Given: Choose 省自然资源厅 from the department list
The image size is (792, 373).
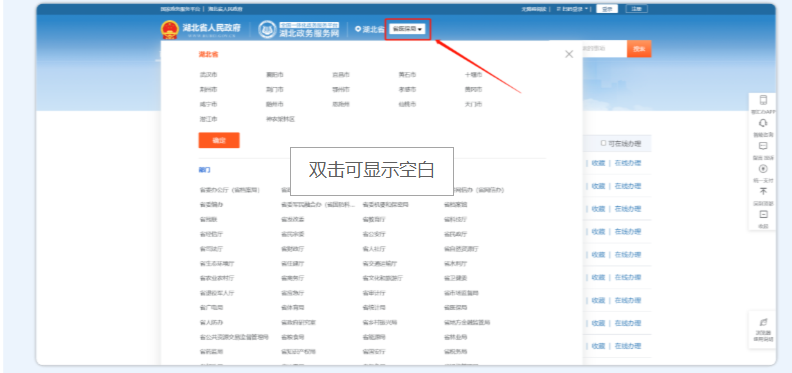Looking at the screenshot, I should coord(461,249).
